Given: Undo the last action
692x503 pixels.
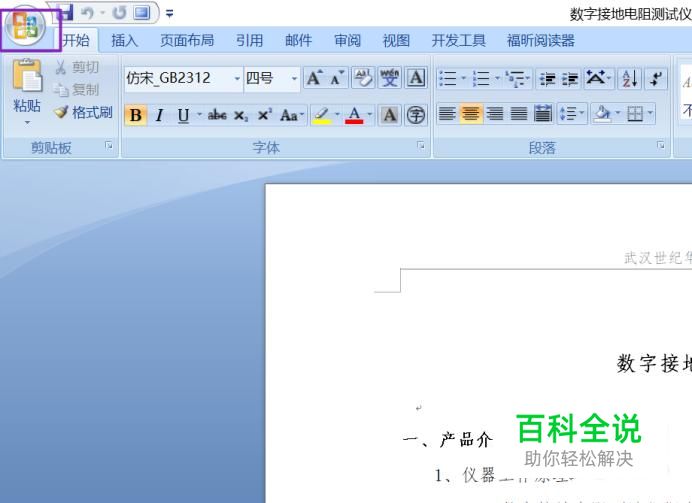Looking at the screenshot, I should click(x=88, y=13).
